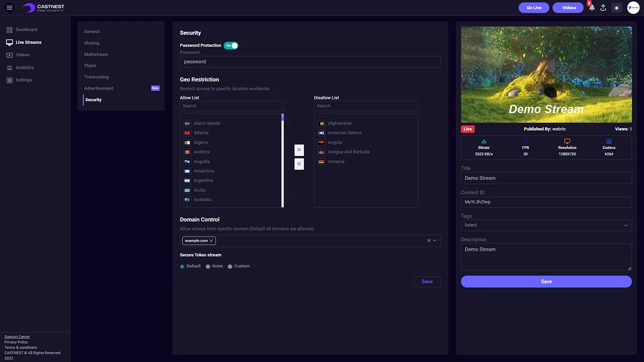Open the Support Center link
This screenshot has width=644, height=362.
click(17, 337)
